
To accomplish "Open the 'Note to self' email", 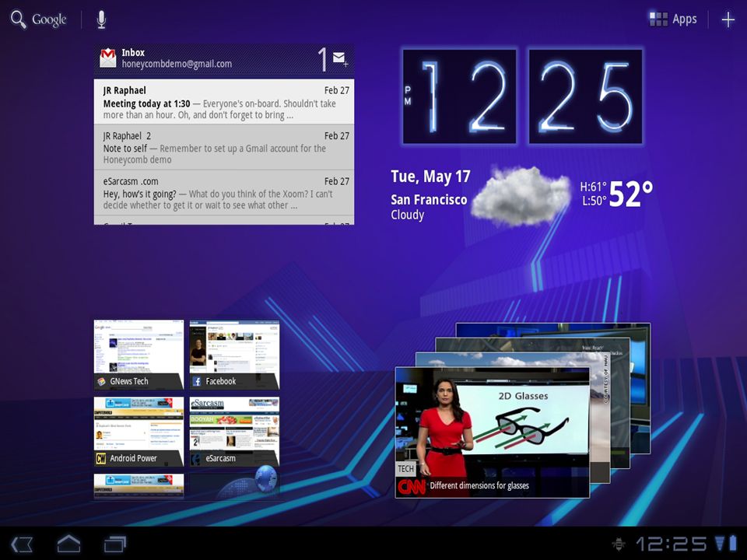I will (x=224, y=147).
